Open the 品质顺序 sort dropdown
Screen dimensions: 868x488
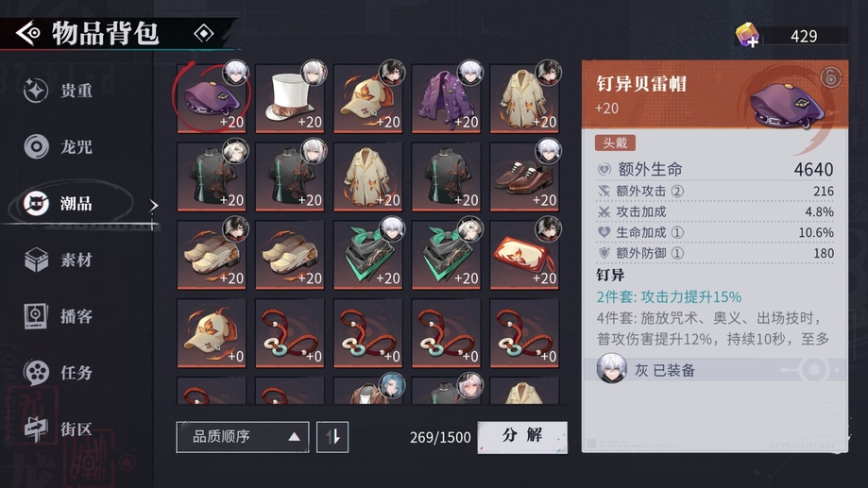(243, 437)
